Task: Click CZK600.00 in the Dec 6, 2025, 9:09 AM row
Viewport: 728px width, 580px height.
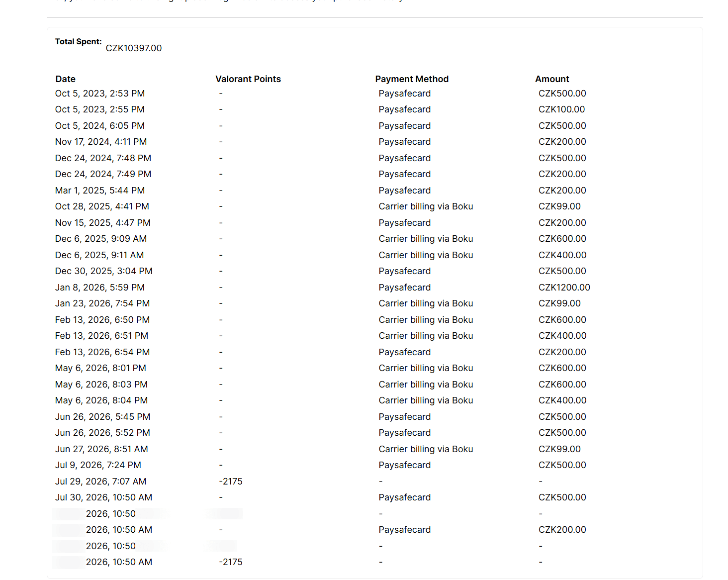Action: [562, 239]
